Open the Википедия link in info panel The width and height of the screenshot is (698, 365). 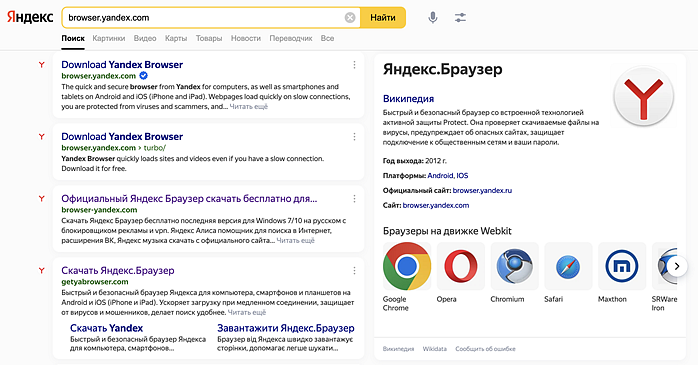[x=408, y=99]
